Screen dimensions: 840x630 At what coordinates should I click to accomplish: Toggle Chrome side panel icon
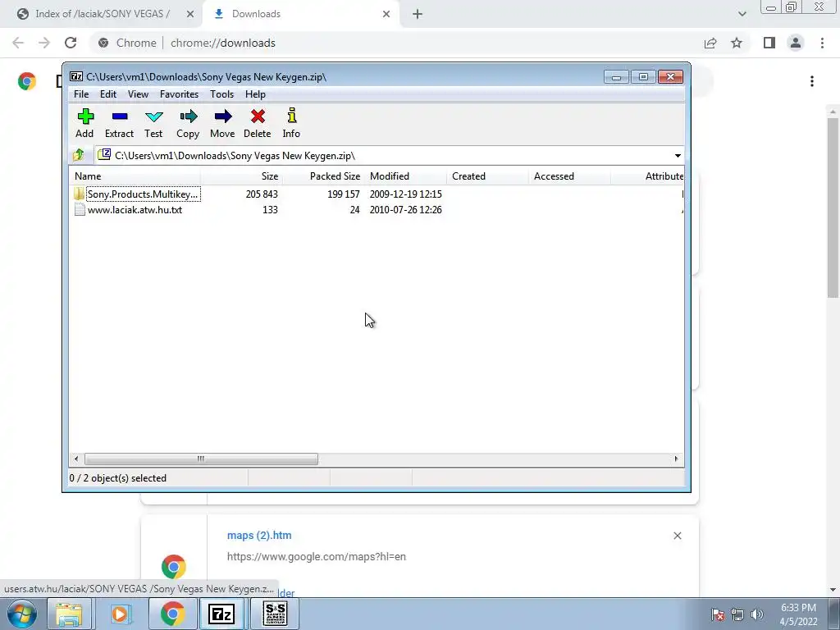pos(769,43)
